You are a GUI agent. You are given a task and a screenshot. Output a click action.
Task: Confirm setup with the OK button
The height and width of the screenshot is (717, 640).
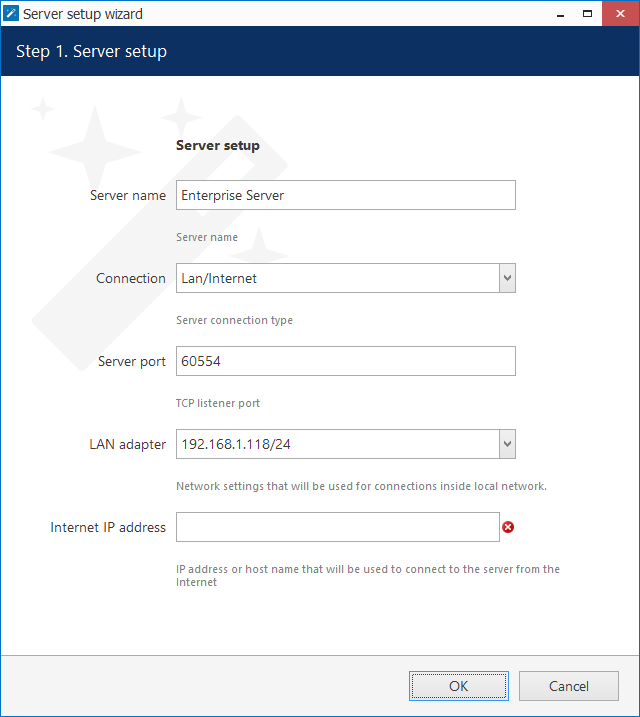click(x=459, y=686)
